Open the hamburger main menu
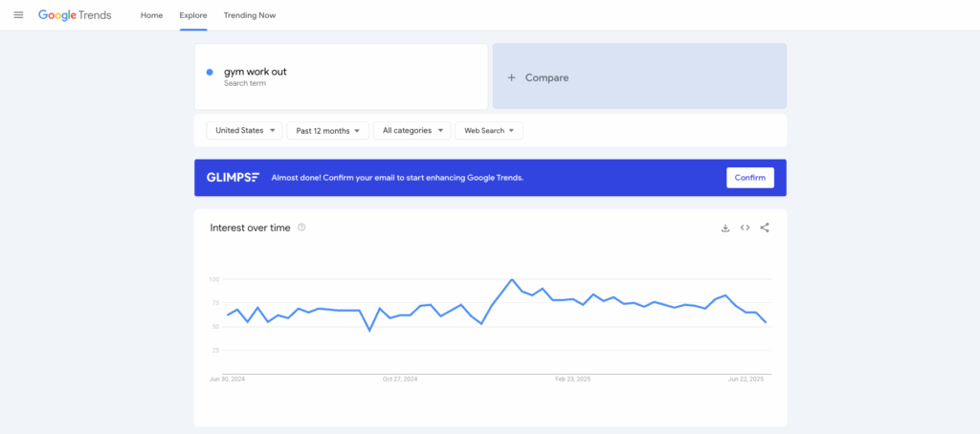The image size is (980, 434). 18,15
